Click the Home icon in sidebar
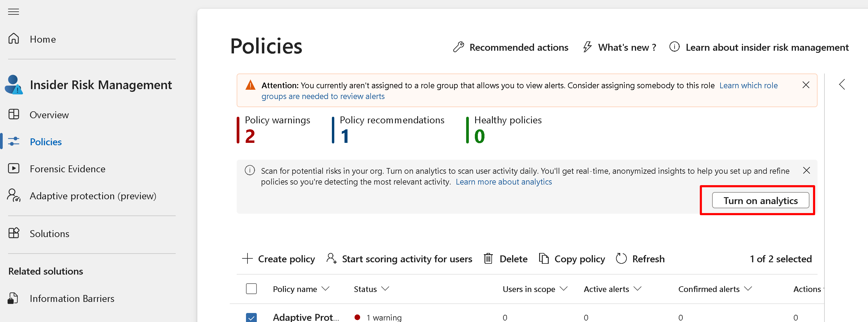 tap(14, 39)
